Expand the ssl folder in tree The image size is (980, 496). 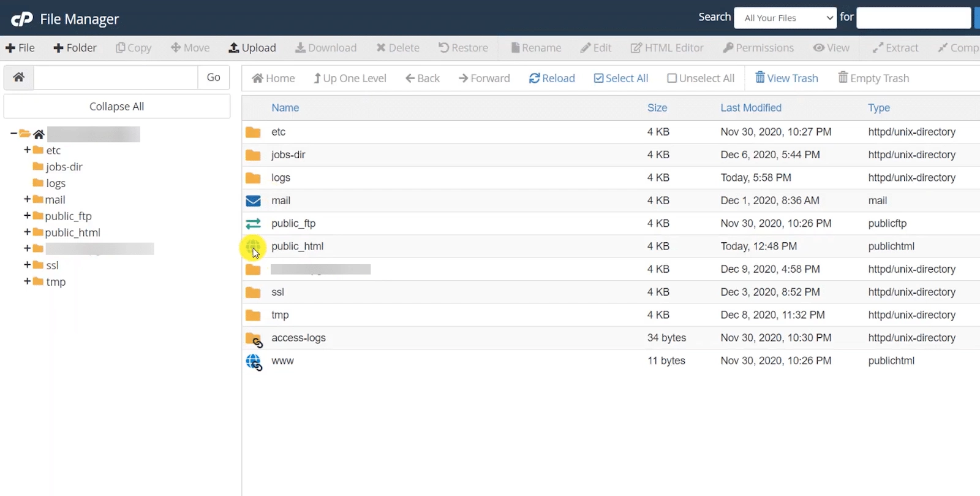tap(27, 265)
